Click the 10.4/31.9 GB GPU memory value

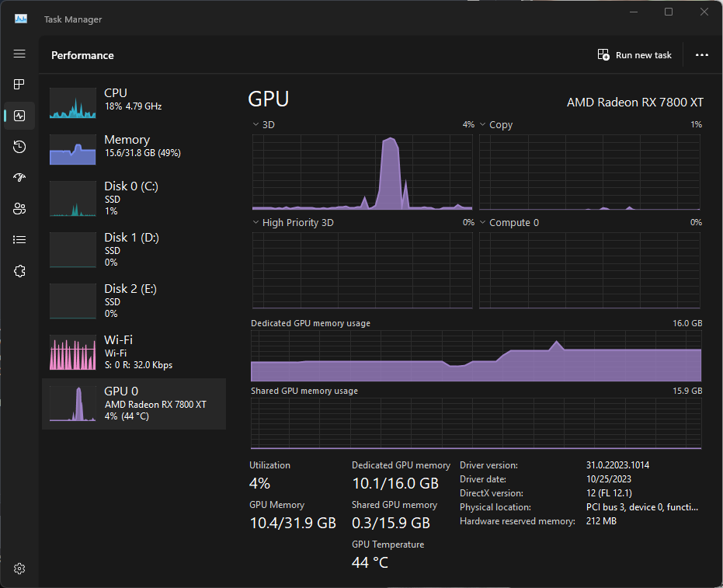tap(293, 523)
